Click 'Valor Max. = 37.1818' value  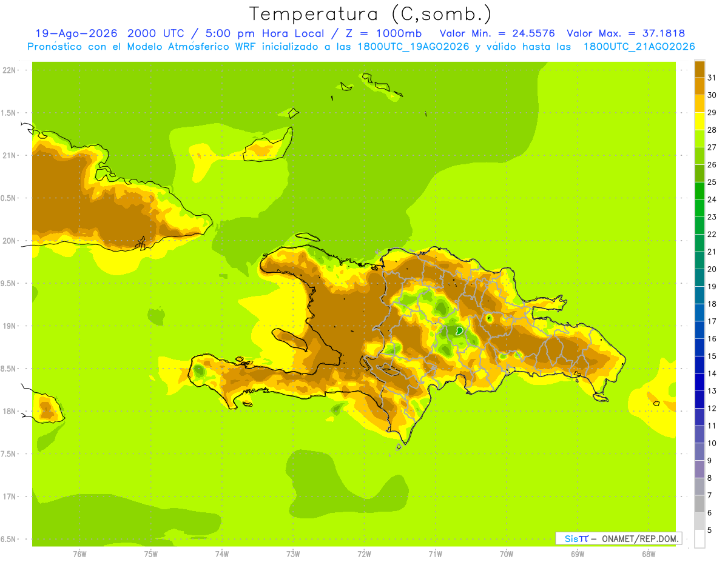coord(625,33)
